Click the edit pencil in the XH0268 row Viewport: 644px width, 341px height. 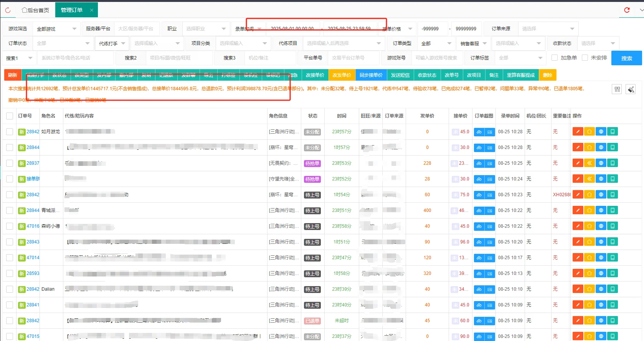pos(578,195)
